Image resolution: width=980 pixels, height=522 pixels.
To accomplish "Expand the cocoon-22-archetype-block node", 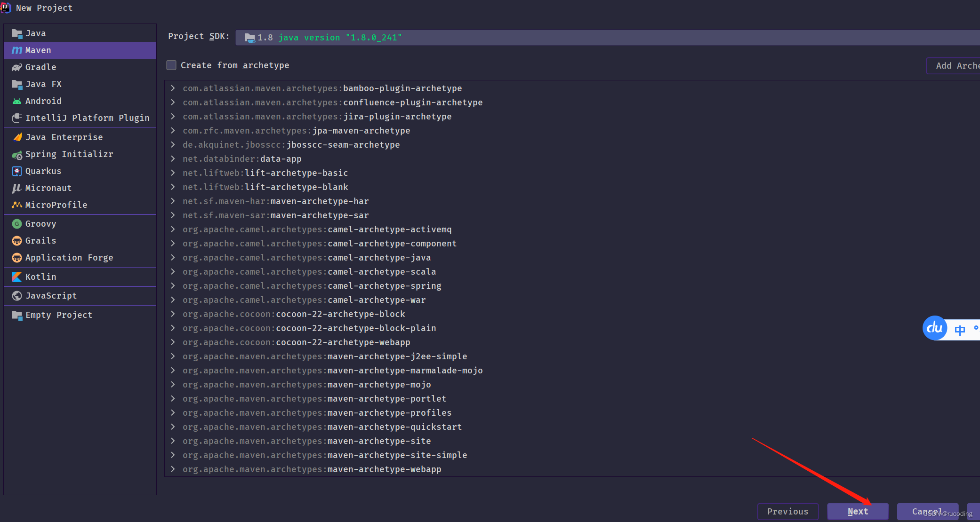I will 173,314.
